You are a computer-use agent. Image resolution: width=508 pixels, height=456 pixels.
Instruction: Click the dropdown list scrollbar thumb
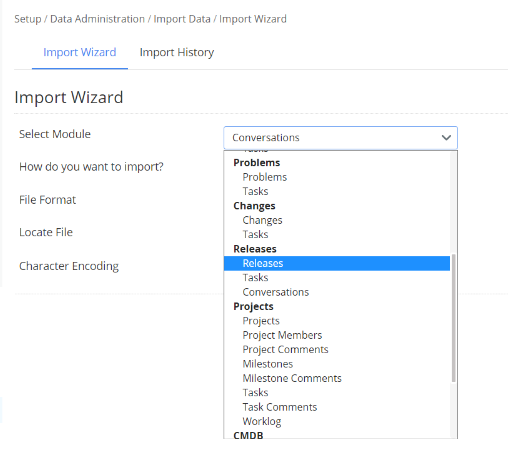pos(453,318)
